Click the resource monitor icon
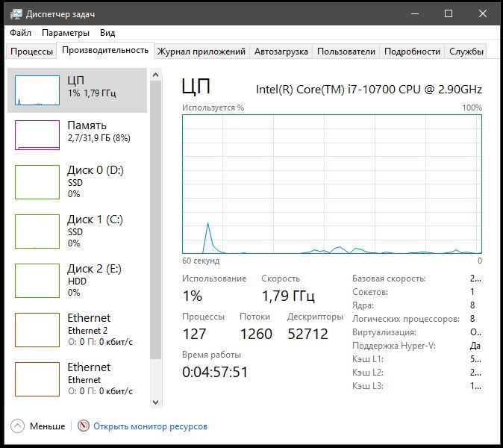503x448 pixels. click(x=84, y=426)
